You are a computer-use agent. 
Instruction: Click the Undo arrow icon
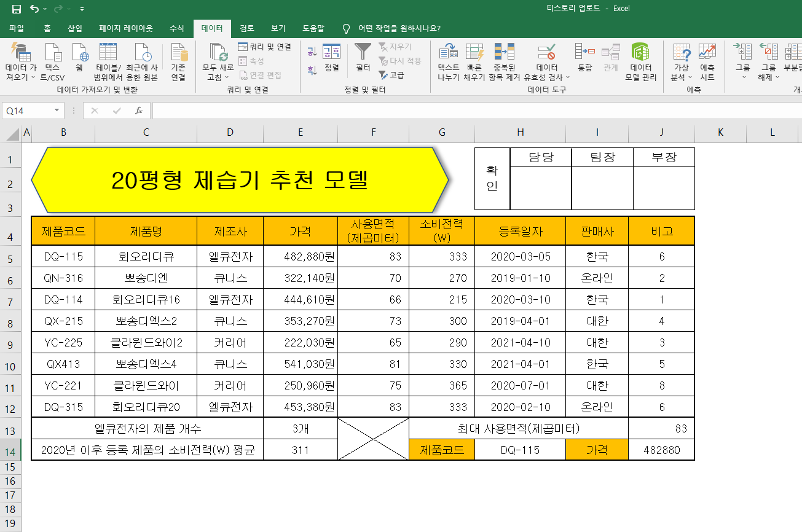point(34,9)
